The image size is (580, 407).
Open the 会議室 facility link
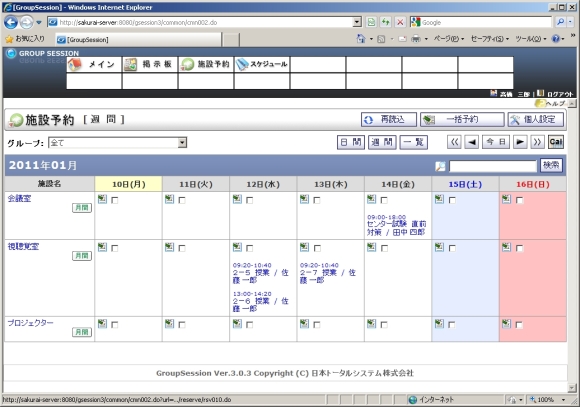coord(20,198)
